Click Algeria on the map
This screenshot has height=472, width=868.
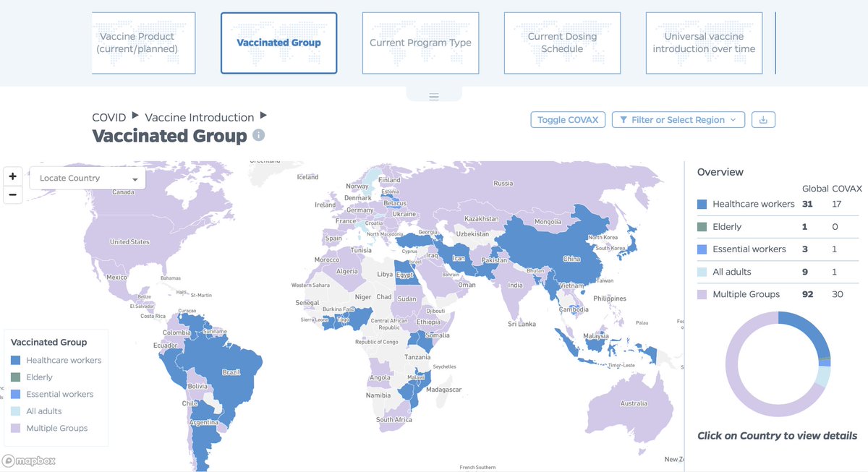tap(347, 271)
